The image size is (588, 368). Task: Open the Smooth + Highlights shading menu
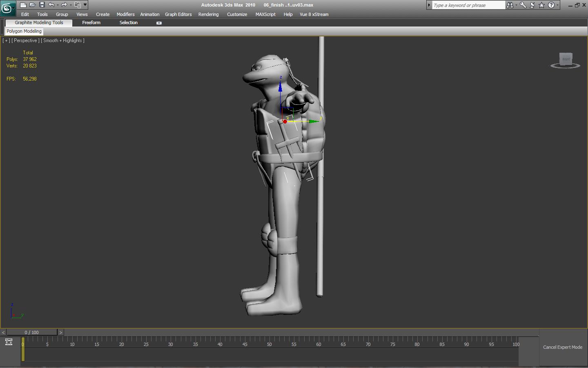pyautogui.click(x=63, y=40)
